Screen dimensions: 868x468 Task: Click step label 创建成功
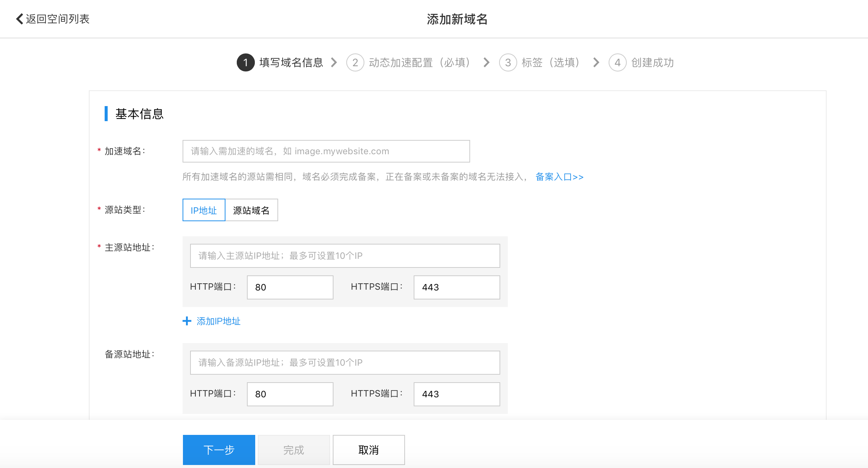point(652,62)
